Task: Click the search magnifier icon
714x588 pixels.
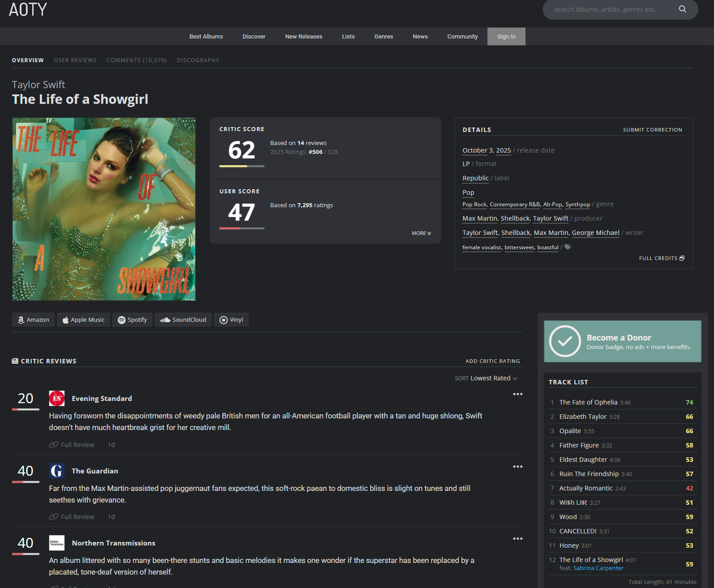Action: click(x=682, y=9)
